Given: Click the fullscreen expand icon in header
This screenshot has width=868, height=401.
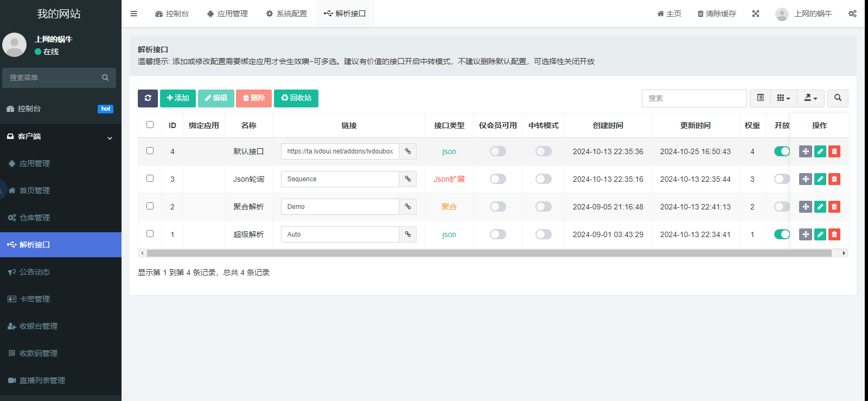Looking at the screenshot, I should pyautogui.click(x=756, y=14).
